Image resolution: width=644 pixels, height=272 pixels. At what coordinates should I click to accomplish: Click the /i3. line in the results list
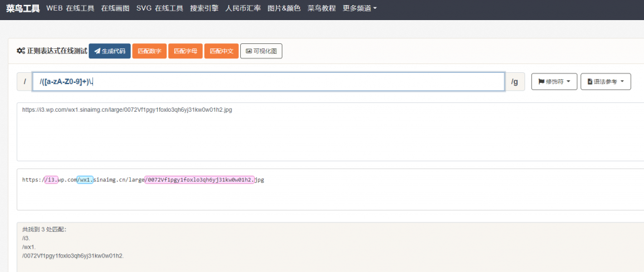point(26,238)
